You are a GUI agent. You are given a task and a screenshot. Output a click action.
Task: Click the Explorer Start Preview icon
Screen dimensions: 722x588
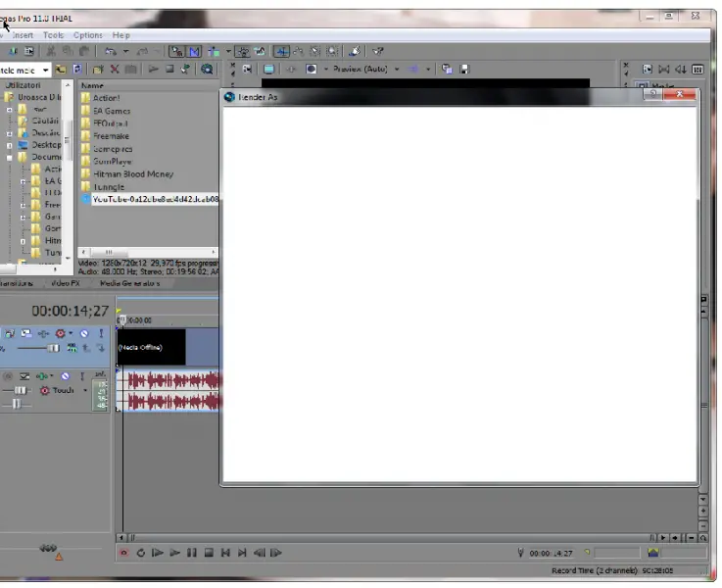[x=154, y=69]
